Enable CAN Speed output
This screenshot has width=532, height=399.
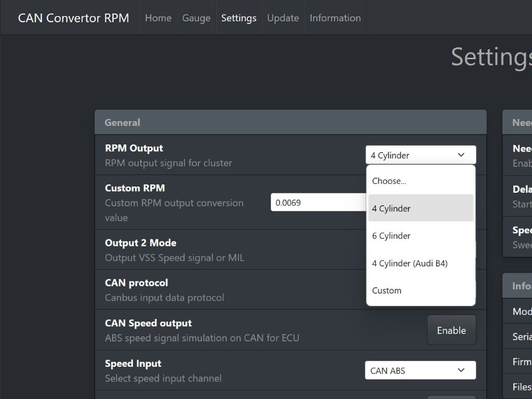coord(451,330)
